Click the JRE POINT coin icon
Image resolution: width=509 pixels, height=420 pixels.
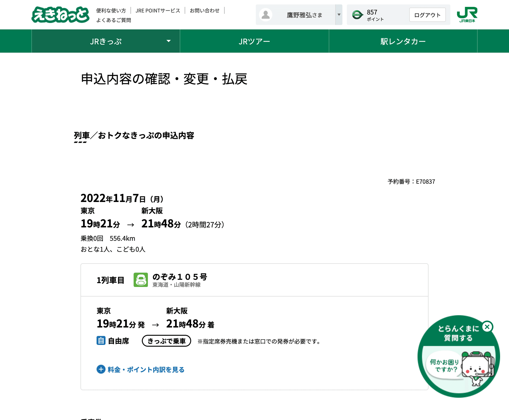(x=357, y=15)
